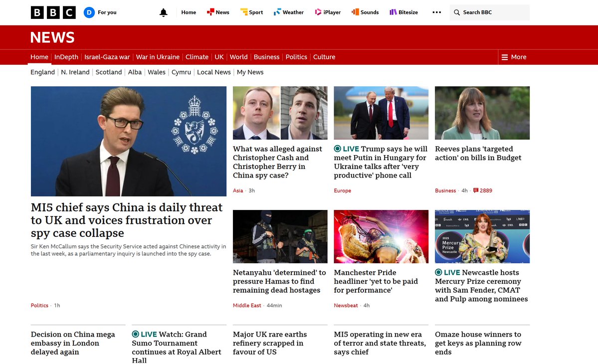Select the Alba regional link
The image size is (598, 364).
tap(135, 72)
